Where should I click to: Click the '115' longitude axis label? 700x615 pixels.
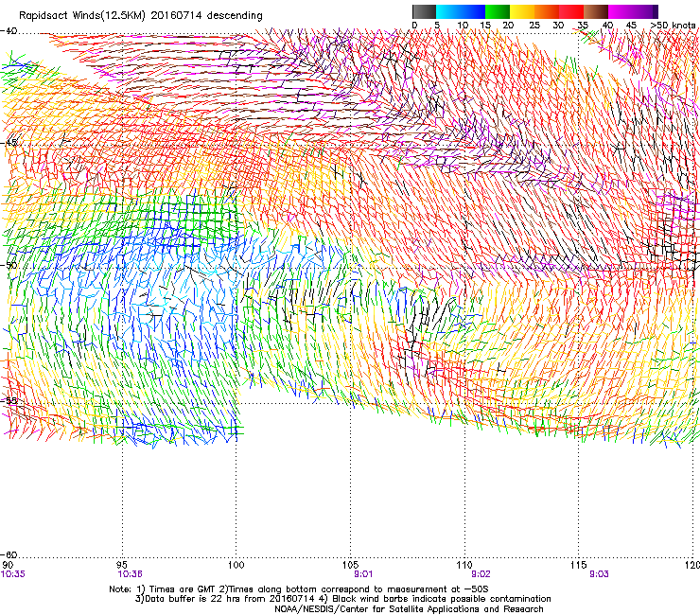pos(579,565)
